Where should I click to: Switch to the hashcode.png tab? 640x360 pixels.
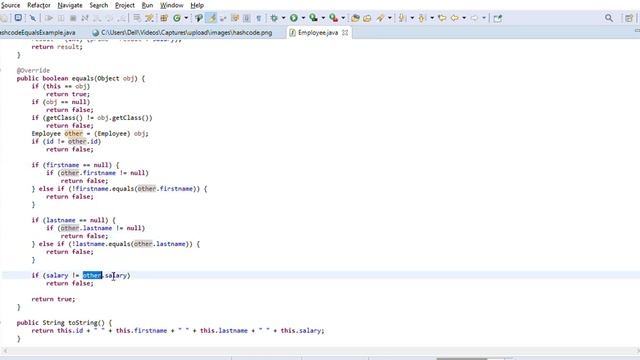coord(182,33)
